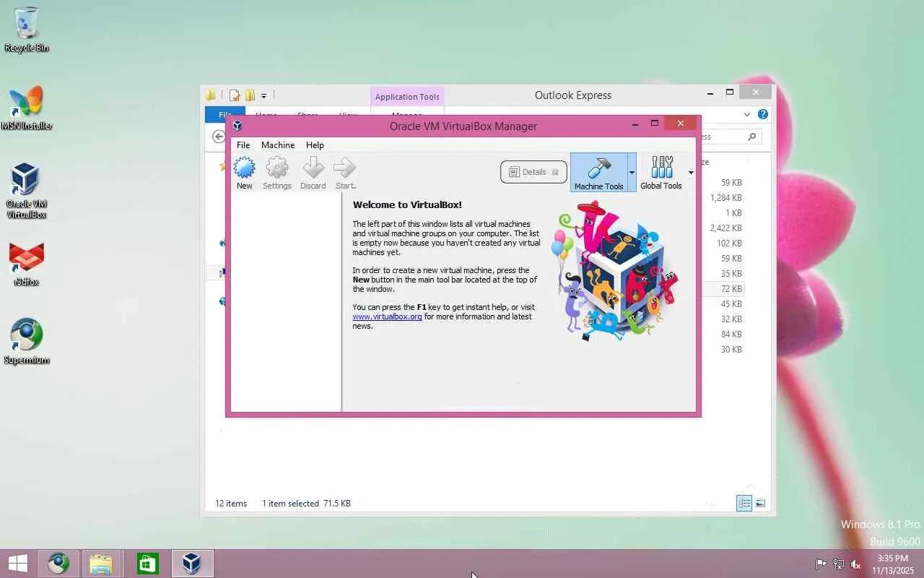Open Customize Quick Access Toolbar dropdown
Screen dimensions: 924x578
(x=263, y=95)
